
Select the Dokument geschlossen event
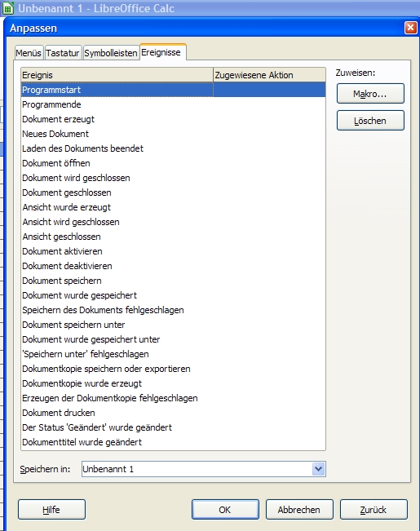click(x=173, y=192)
